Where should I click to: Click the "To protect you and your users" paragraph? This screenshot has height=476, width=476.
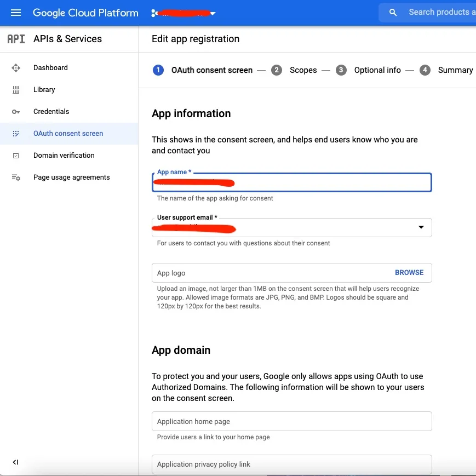pos(288,387)
